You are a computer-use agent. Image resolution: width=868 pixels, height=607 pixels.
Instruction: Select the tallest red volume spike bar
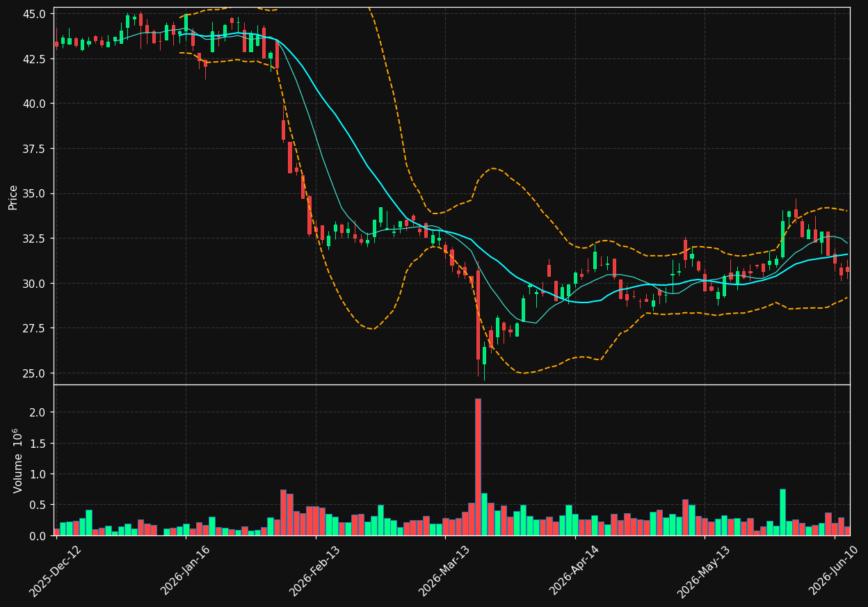click(478, 467)
